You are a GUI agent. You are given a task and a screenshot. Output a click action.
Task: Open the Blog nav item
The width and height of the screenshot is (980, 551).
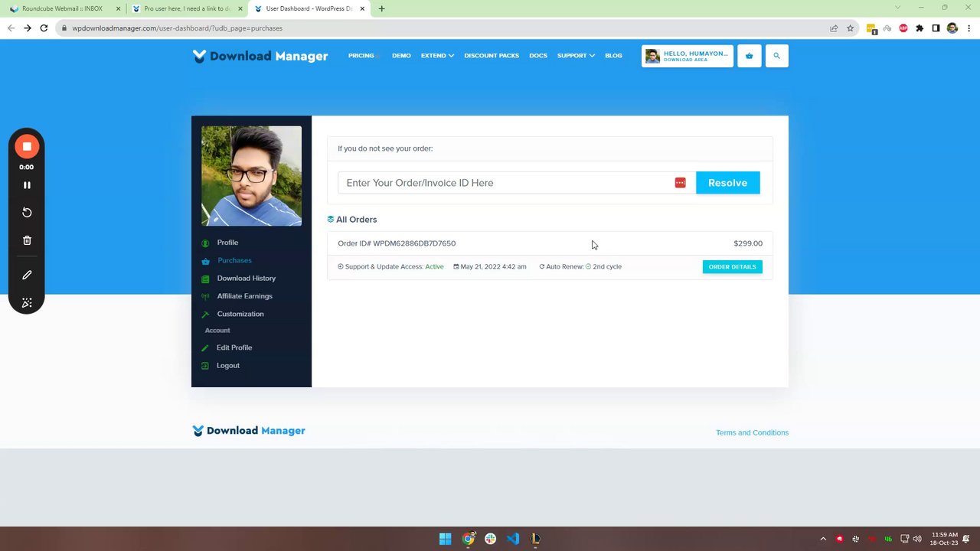pyautogui.click(x=613, y=56)
